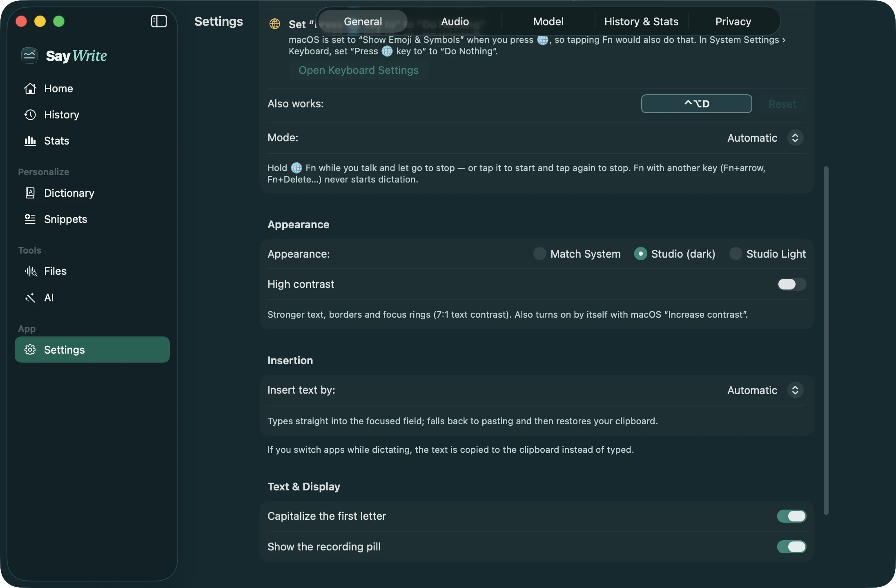Click the Settings page title
Screen dimensions: 896x588
pos(218,21)
